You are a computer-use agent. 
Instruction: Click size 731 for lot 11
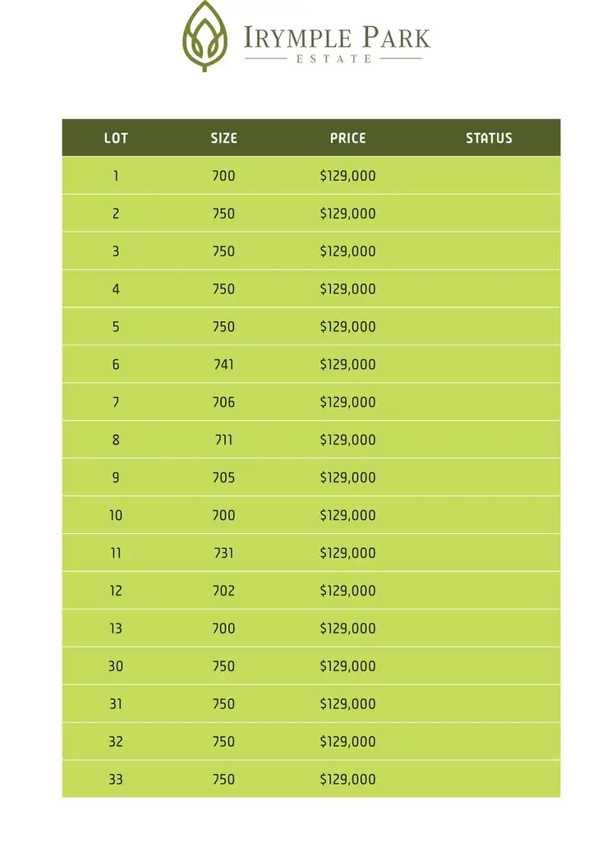click(224, 553)
